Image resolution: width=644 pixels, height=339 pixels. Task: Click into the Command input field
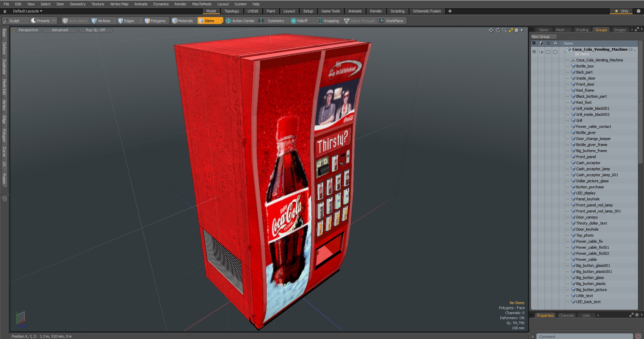coord(584,336)
